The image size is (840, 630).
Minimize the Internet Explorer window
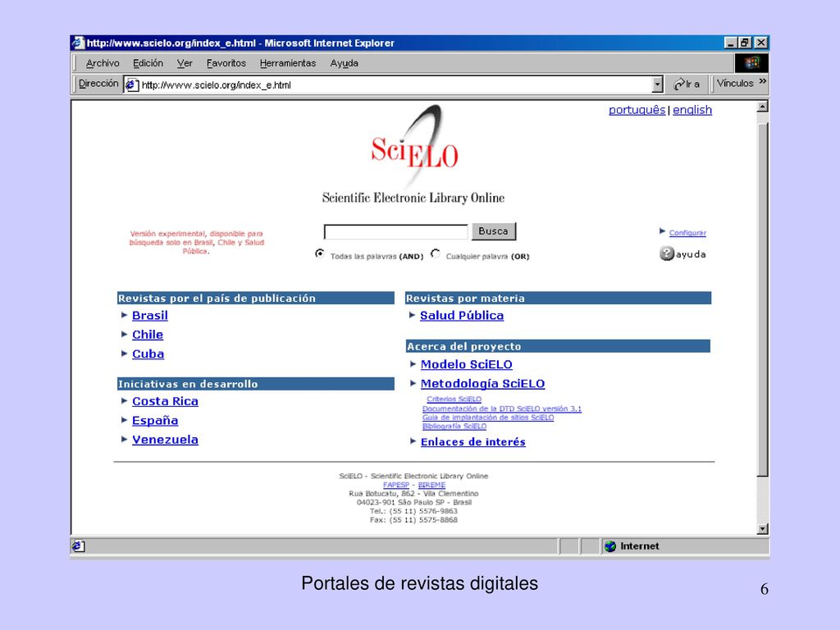click(731, 43)
